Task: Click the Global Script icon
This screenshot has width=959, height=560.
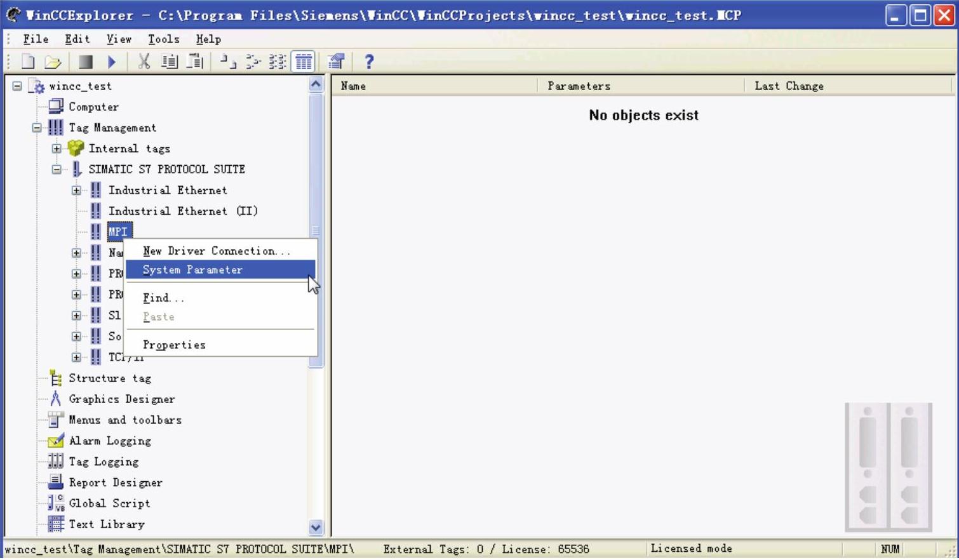Action: (x=56, y=503)
